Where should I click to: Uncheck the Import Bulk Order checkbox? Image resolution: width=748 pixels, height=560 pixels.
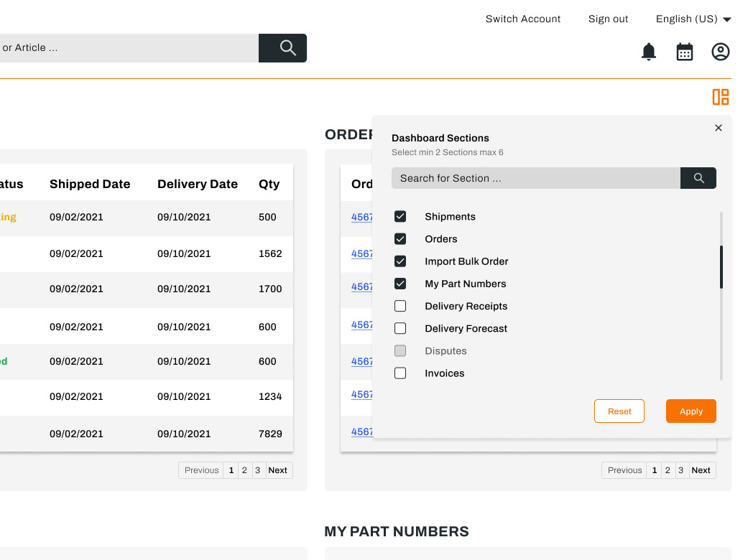pos(400,261)
